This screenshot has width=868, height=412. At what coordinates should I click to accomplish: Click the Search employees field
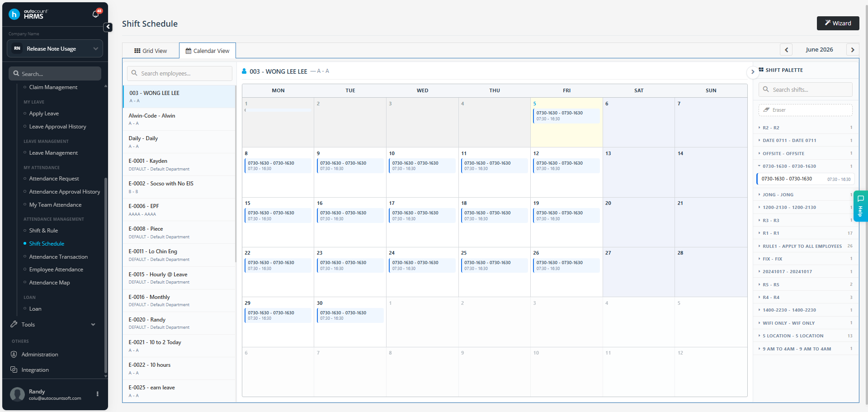pyautogui.click(x=179, y=73)
